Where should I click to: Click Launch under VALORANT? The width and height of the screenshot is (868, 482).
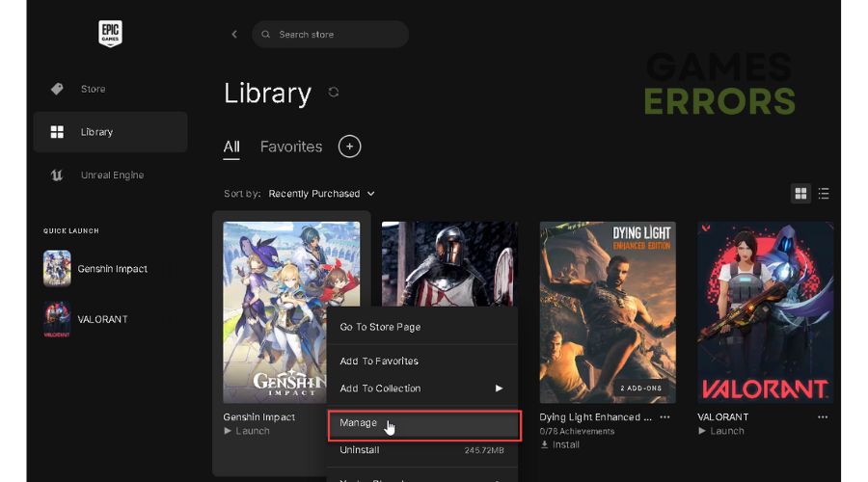click(x=727, y=431)
